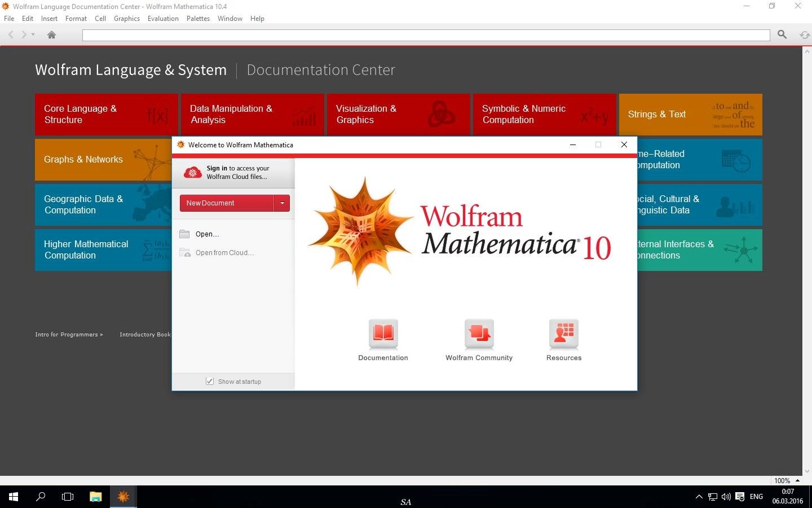
Task: Click the back navigation arrow
Action: coord(11,35)
